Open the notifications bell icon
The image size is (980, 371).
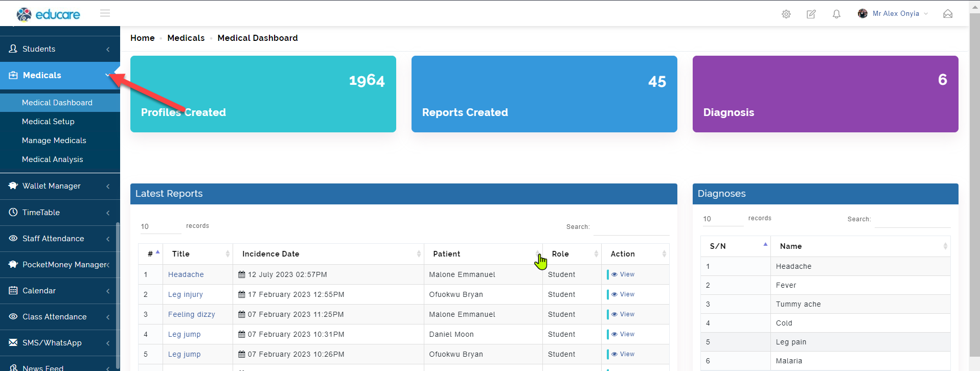tap(836, 14)
